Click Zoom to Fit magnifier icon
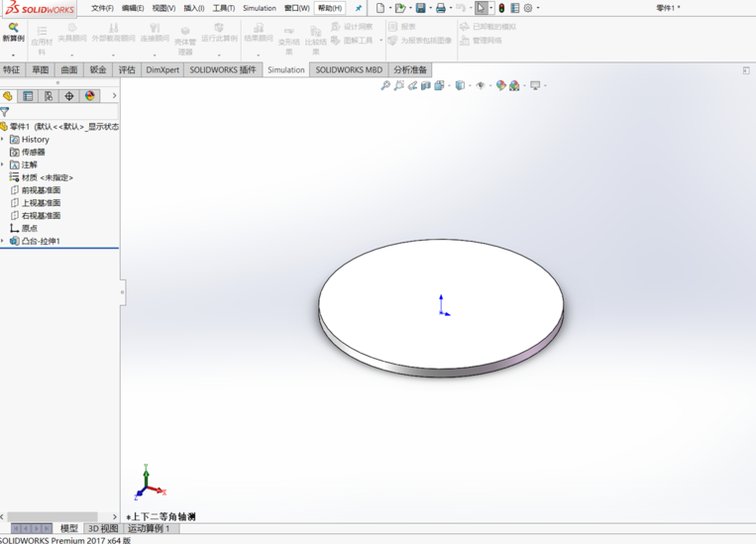This screenshot has height=544, width=756. pos(385,85)
